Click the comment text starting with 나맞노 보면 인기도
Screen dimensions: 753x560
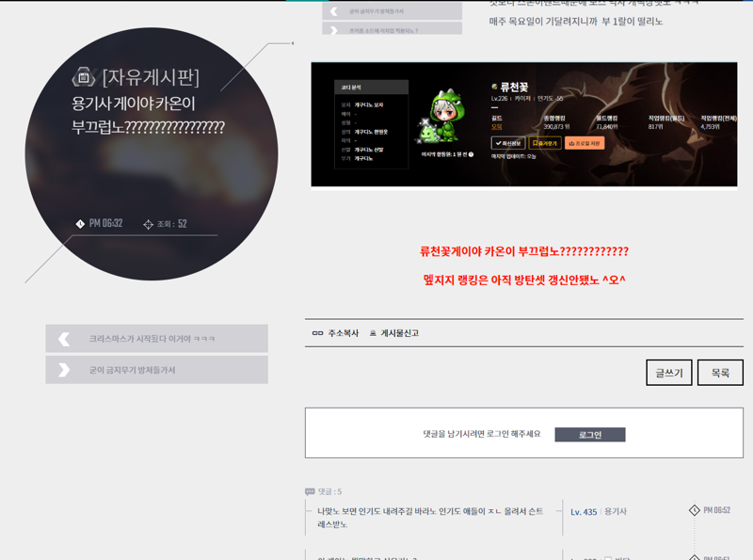(x=430, y=518)
